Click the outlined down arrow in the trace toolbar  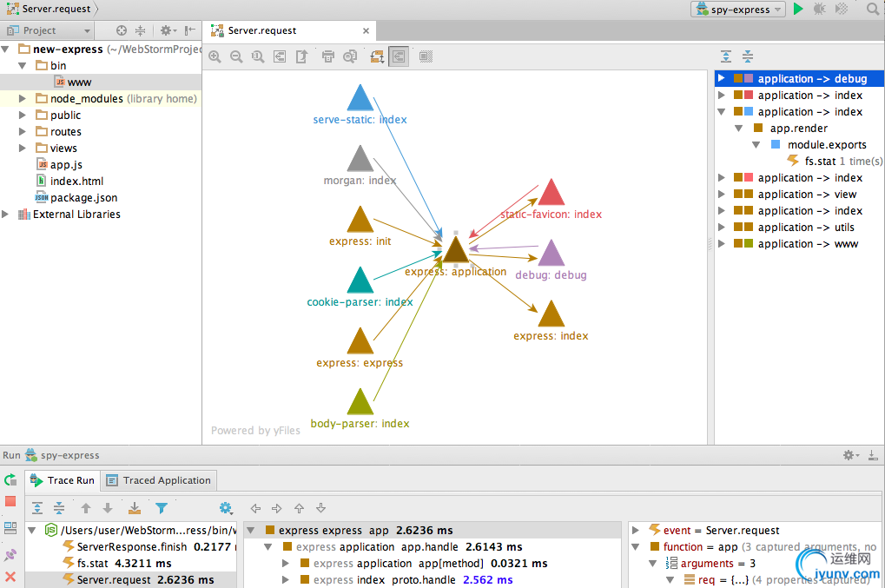(320, 508)
